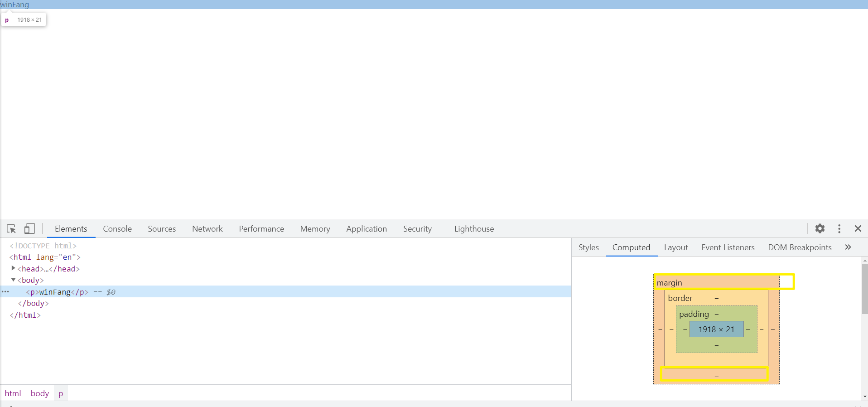Expand the head element node
868x407 pixels.
coord(13,268)
